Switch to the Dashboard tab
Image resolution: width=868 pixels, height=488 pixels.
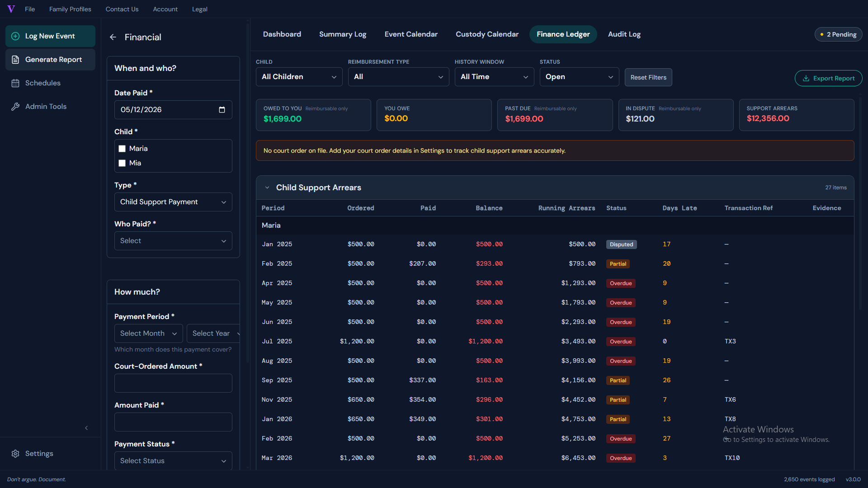[282, 34]
